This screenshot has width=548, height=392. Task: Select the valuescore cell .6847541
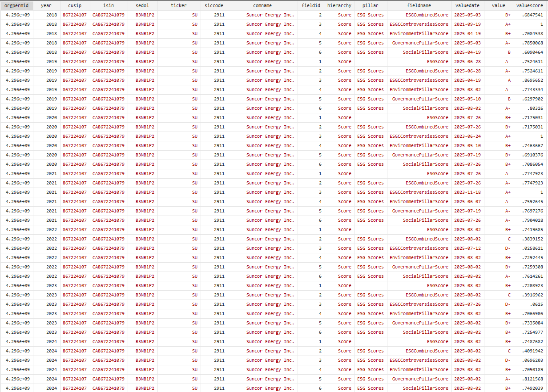[x=529, y=15]
